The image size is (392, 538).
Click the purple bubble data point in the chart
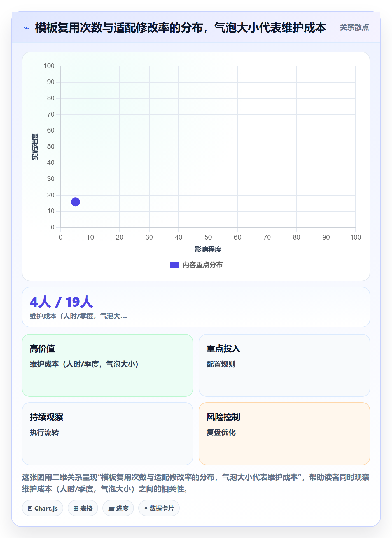click(x=75, y=202)
